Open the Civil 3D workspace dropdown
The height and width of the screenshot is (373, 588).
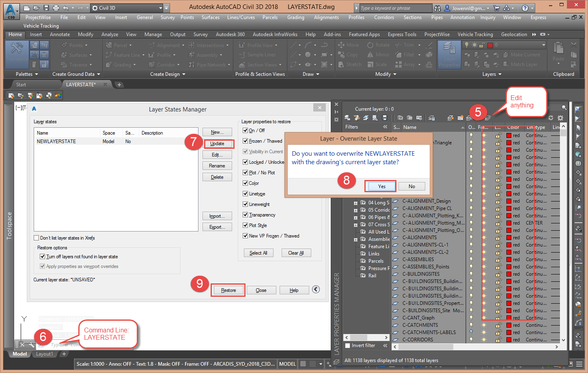(x=127, y=8)
